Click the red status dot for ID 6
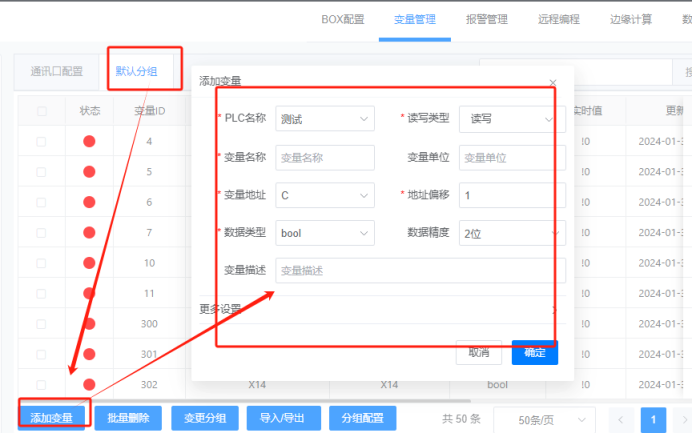This screenshot has height=434, width=693. tap(89, 202)
